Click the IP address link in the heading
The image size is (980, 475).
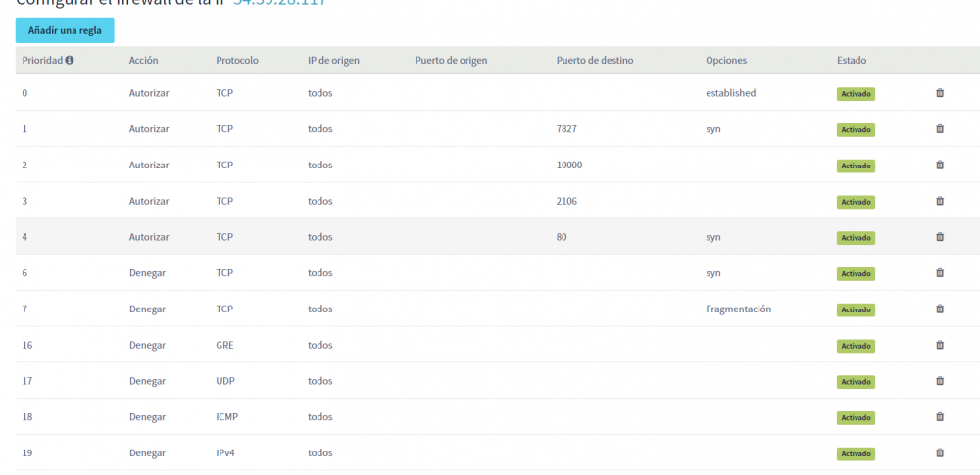(279, 3)
